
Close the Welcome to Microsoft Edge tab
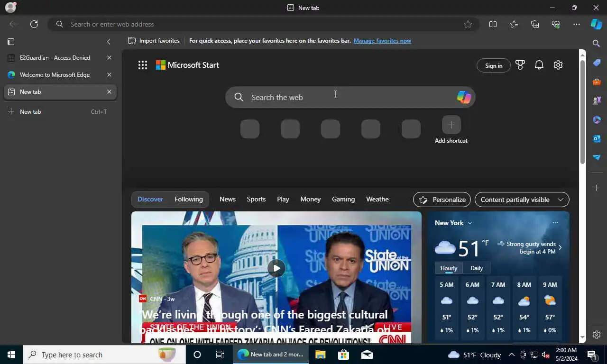109,75
